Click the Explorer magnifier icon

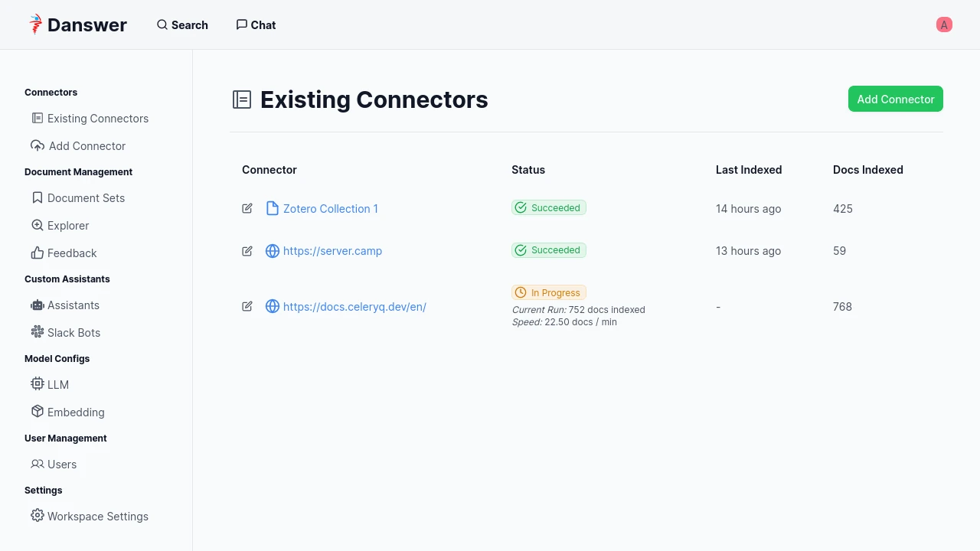[38, 225]
